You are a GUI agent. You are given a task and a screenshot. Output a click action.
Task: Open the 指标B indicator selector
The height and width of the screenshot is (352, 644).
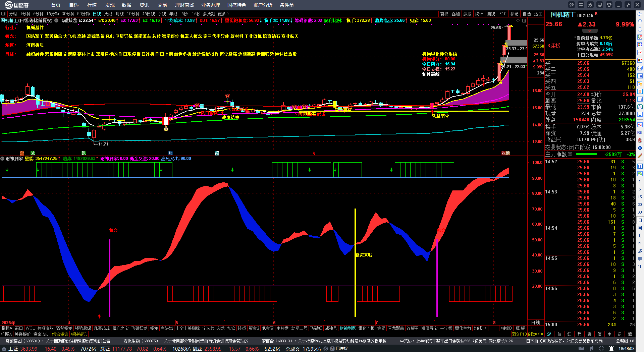506,328
